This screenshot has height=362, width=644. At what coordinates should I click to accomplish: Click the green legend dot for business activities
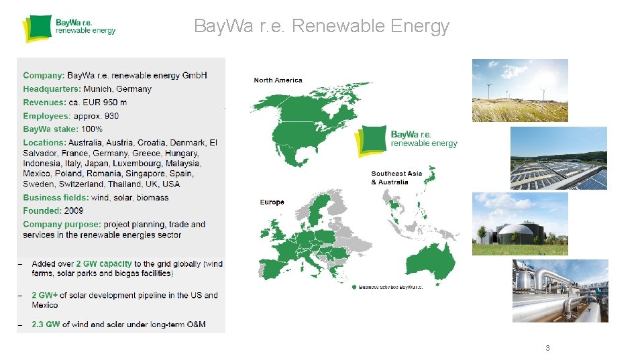coord(354,287)
